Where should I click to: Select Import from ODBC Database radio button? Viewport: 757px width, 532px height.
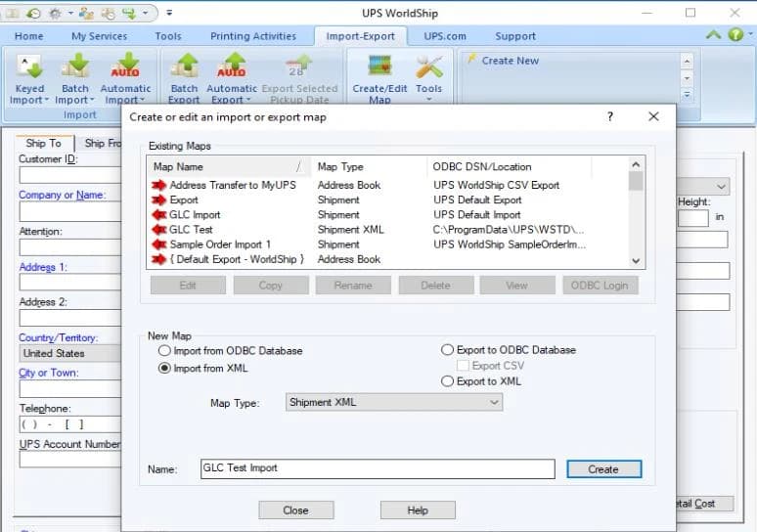[164, 350]
